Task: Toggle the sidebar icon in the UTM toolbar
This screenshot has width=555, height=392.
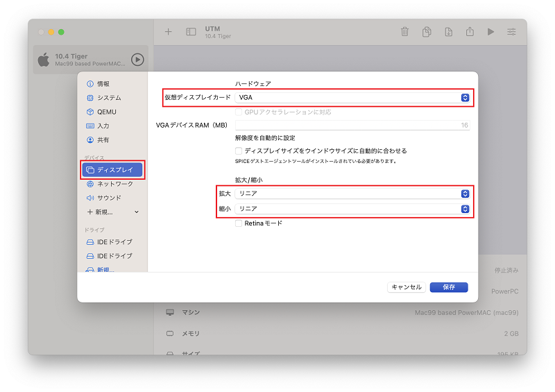Action: pyautogui.click(x=191, y=32)
